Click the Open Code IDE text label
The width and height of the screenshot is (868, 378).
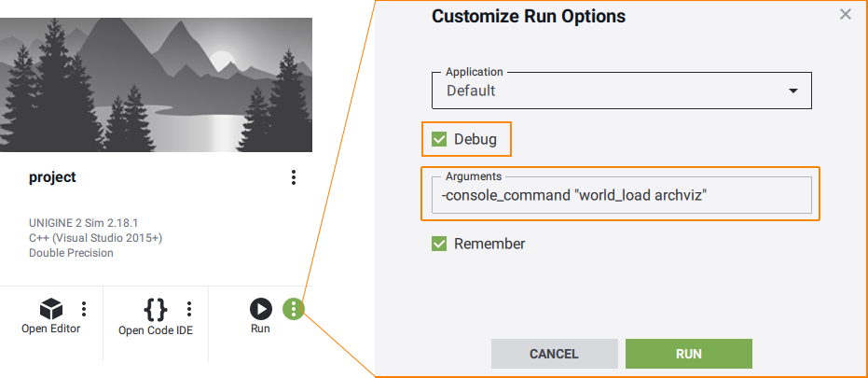pos(156,330)
